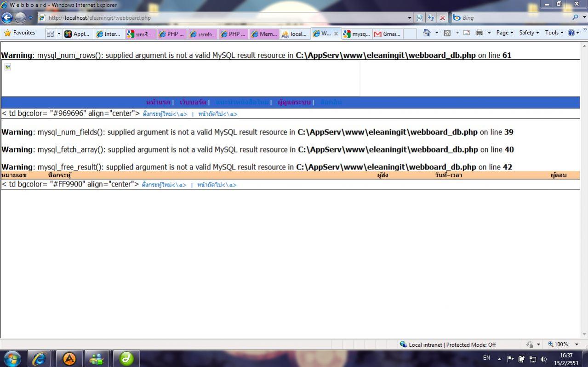Switch to the Inter... tab

(x=109, y=34)
